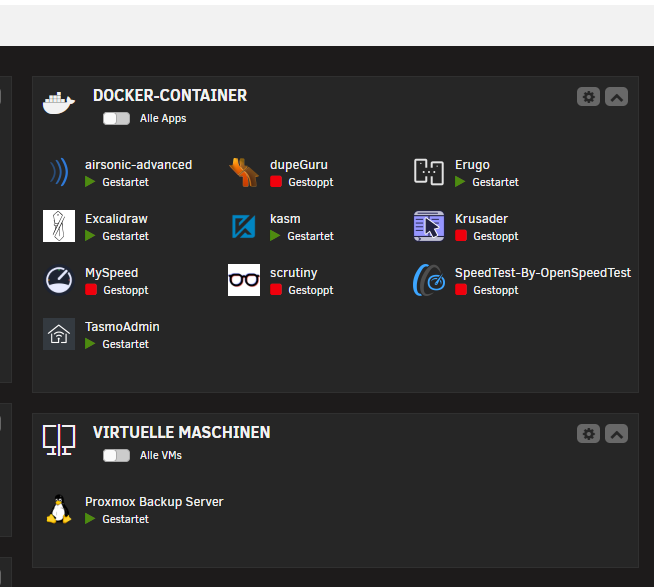
Task: Click the MySpeed gauge icon
Action: tap(59, 280)
